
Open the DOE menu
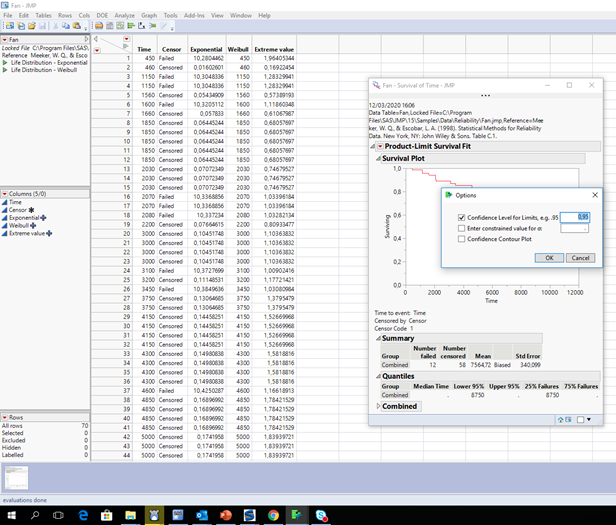102,15
